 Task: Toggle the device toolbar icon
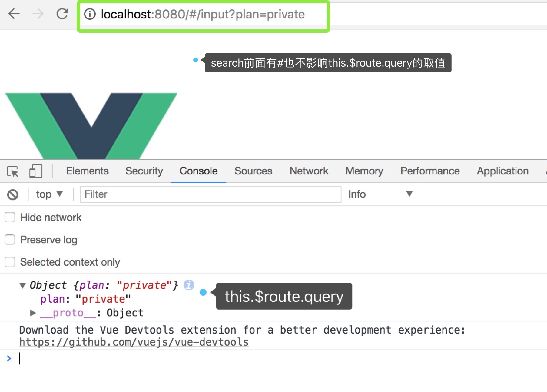(x=36, y=171)
